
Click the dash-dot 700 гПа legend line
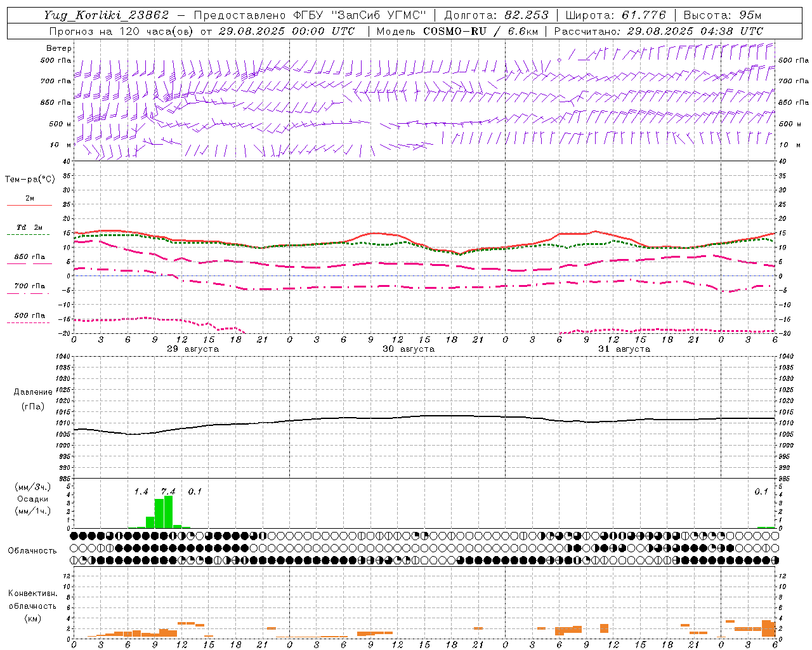28,293
